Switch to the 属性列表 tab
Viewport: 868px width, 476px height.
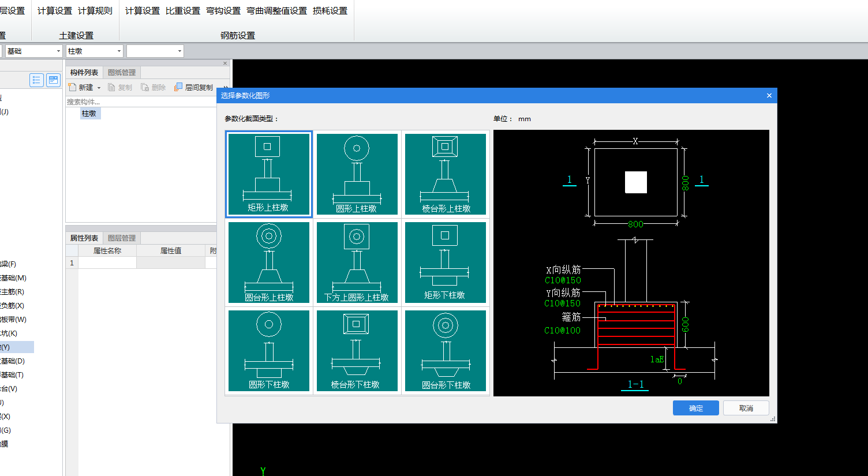pyautogui.click(x=84, y=238)
